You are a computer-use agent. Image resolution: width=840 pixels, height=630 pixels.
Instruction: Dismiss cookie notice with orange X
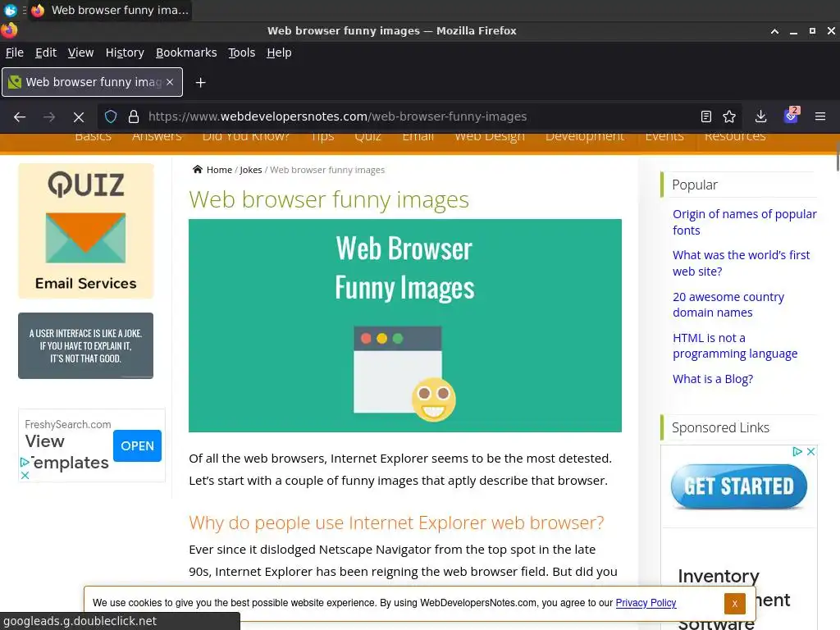coord(734,604)
